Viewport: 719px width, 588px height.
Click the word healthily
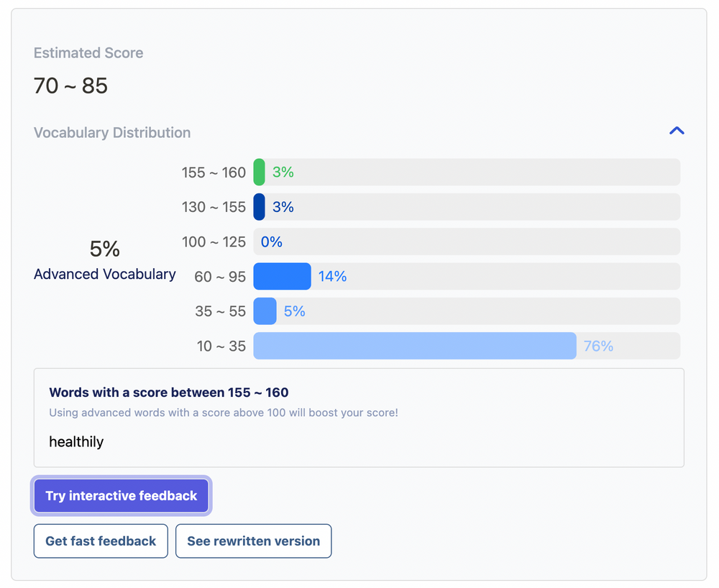pyautogui.click(x=76, y=442)
